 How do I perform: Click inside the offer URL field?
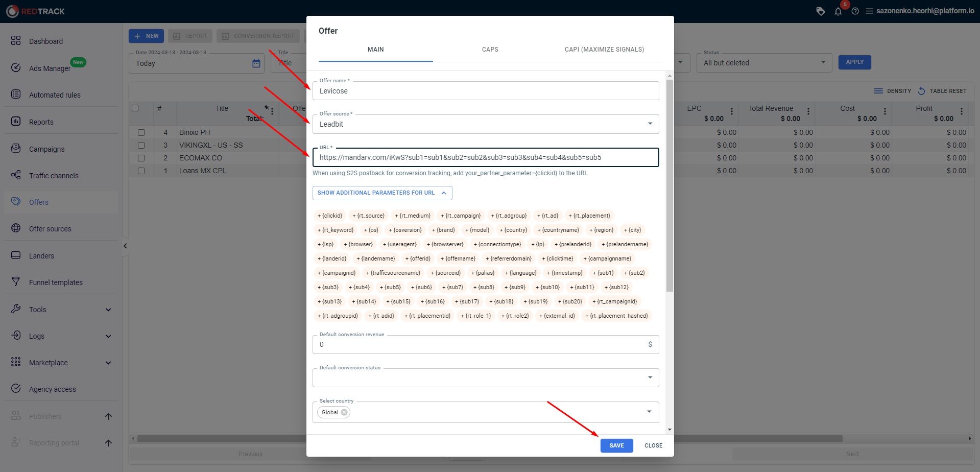click(485, 157)
